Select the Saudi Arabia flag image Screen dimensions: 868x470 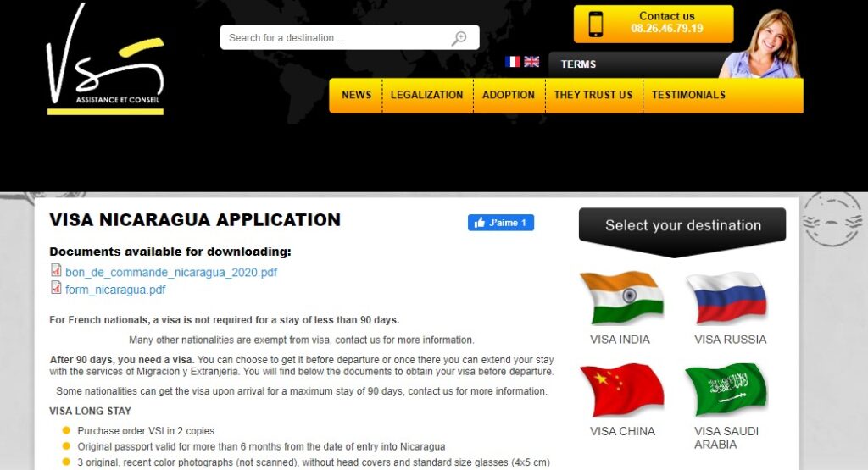pos(726,390)
